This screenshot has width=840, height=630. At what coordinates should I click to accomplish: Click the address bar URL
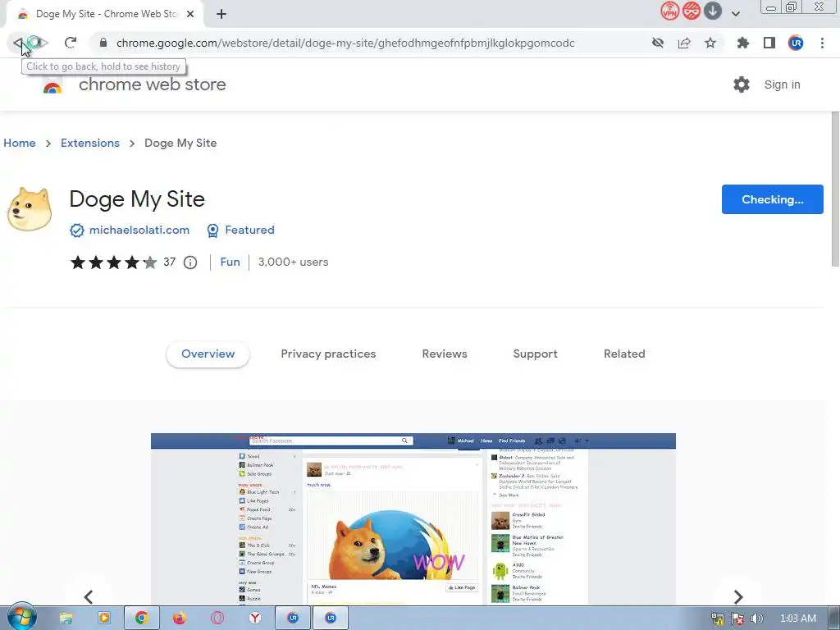(x=345, y=43)
